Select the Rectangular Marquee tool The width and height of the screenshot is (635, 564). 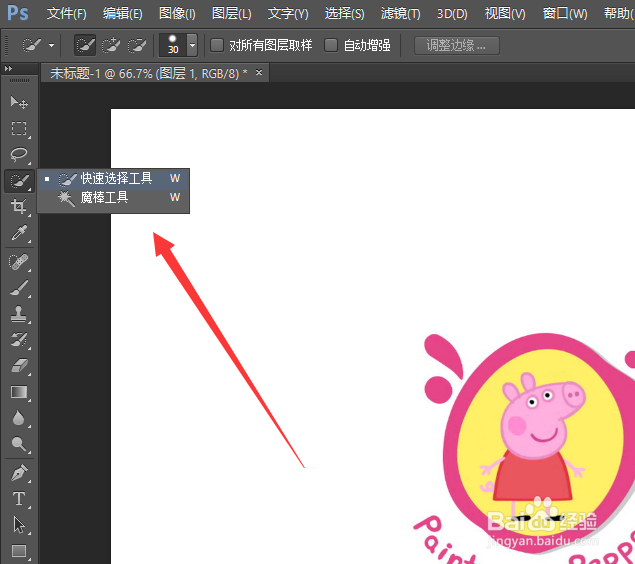19,129
